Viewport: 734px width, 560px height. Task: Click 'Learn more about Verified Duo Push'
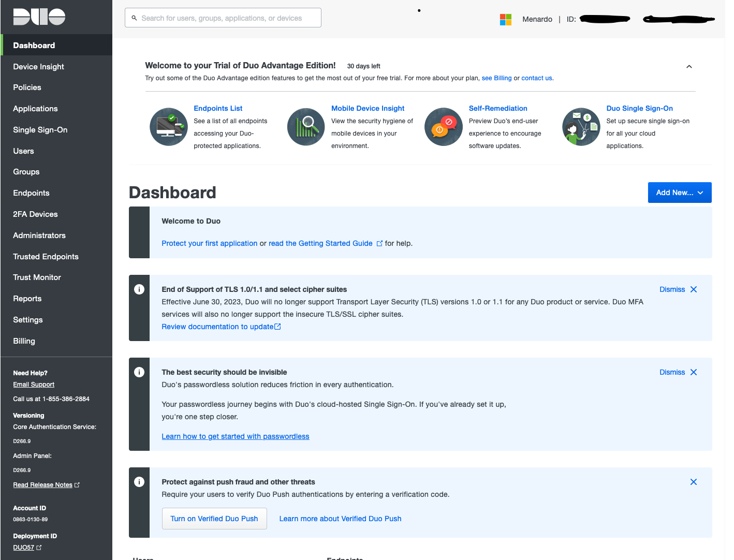click(x=340, y=519)
